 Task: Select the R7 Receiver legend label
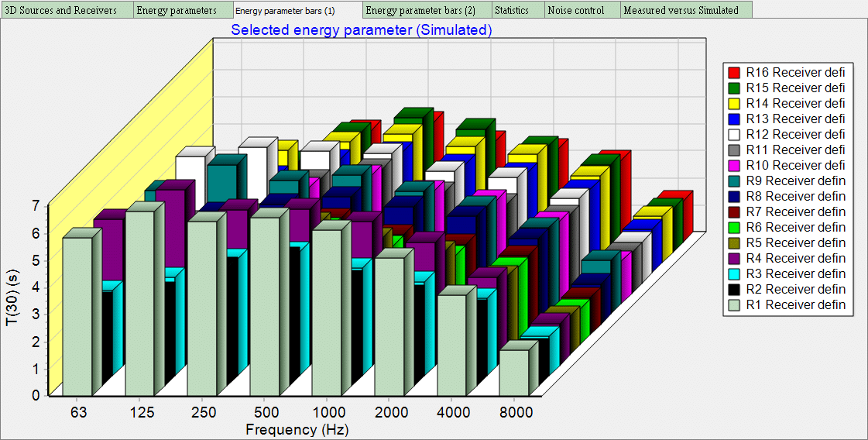tap(795, 211)
